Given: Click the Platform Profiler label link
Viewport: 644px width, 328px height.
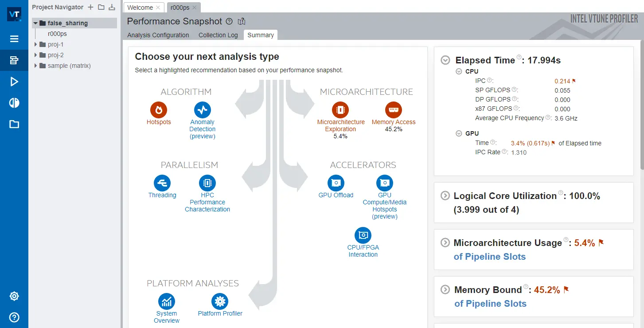Looking at the screenshot, I should coord(220,313).
